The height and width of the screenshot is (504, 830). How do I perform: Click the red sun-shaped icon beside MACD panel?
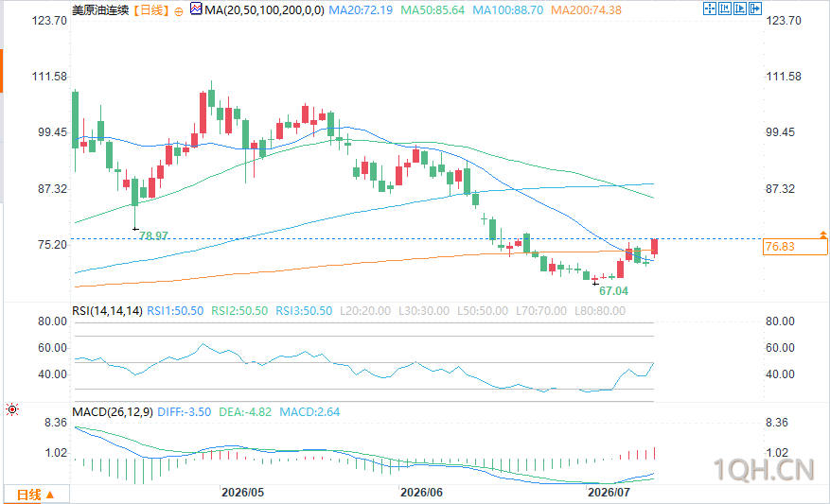[12, 409]
